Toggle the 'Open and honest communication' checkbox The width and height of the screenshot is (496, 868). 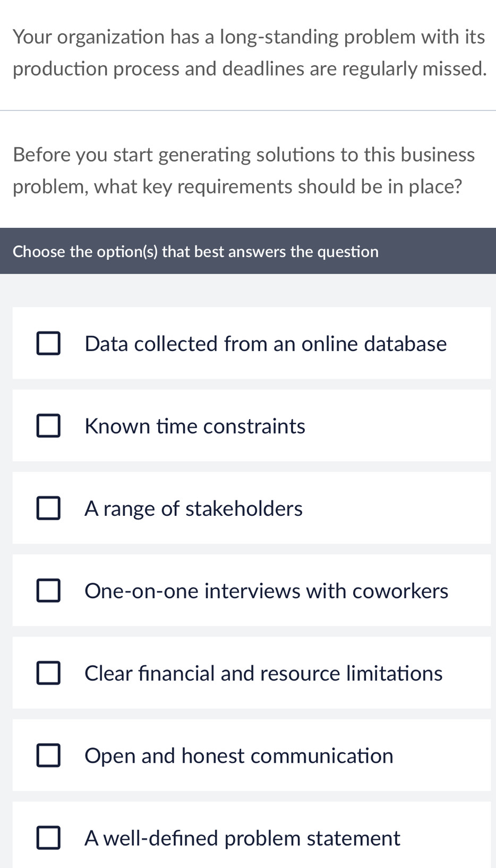point(48,755)
